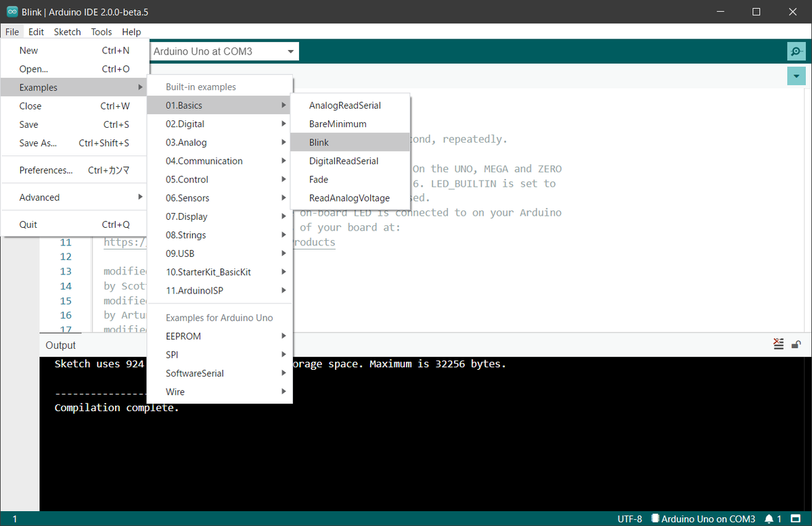Expand 10.StarterKit_BasicKit submenu
The width and height of the screenshot is (812, 526).
[x=220, y=272]
